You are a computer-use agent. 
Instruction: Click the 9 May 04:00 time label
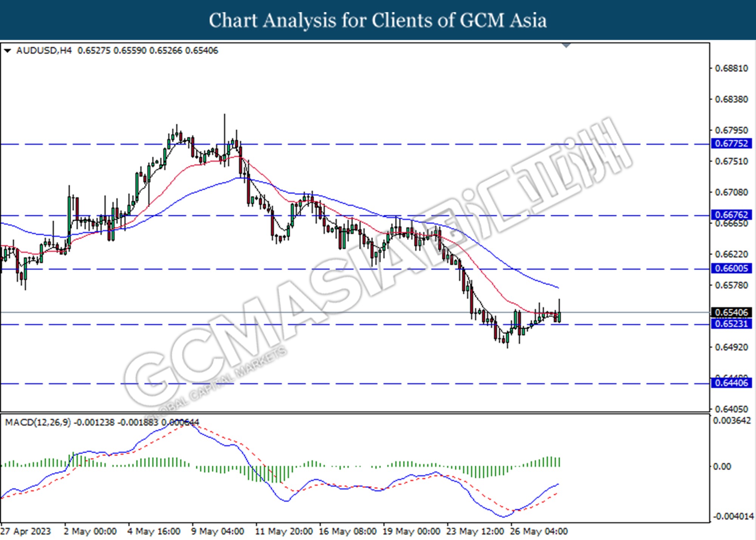pyautogui.click(x=217, y=531)
